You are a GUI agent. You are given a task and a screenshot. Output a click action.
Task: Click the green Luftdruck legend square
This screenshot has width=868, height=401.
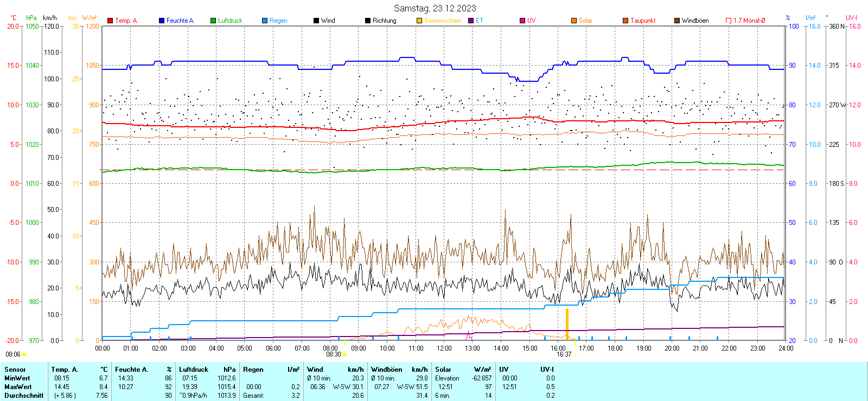coord(213,21)
